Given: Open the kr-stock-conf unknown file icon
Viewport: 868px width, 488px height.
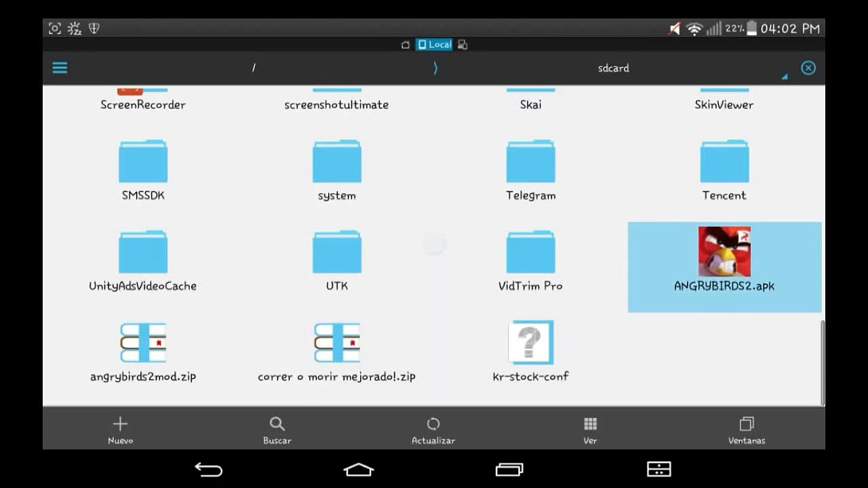Looking at the screenshot, I should pos(531,342).
